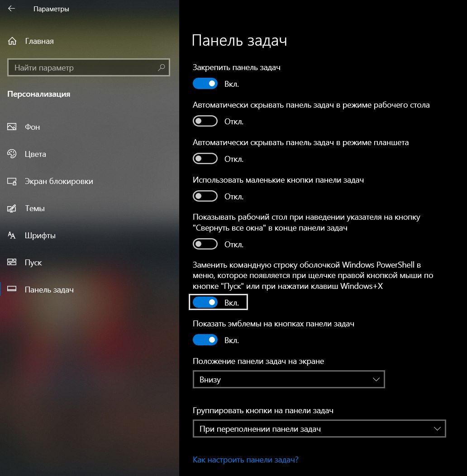Click label Группировать кнопки на панели задач
This screenshot has width=467, height=476.
[x=263, y=410]
